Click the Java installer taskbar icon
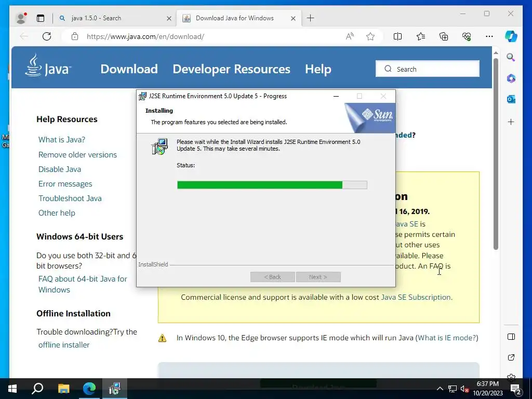This screenshot has height=399, width=532. (x=115, y=389)
